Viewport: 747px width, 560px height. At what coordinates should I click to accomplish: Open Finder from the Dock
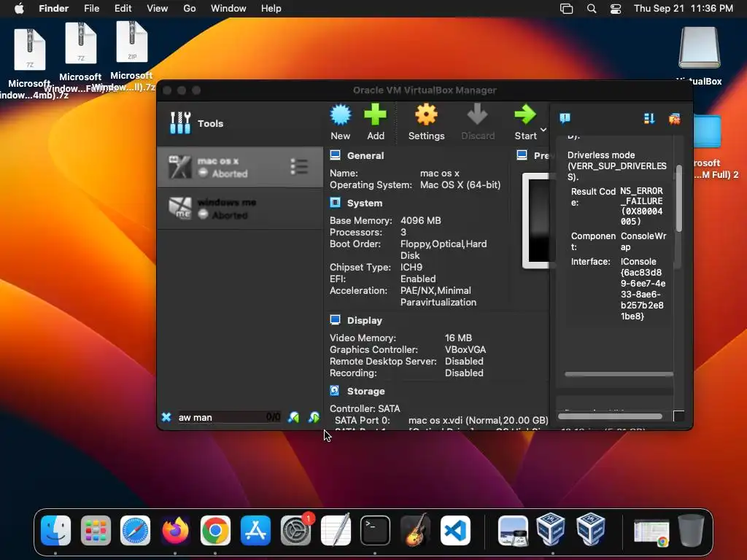coord(55,530)
